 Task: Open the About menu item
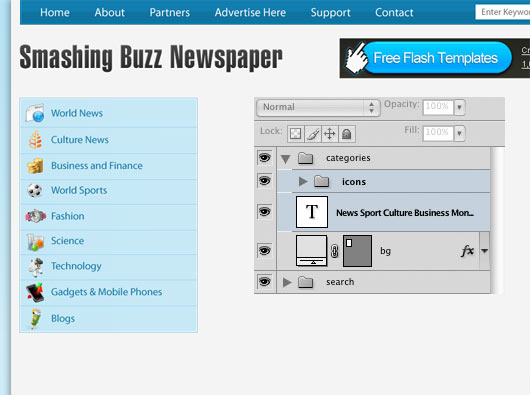coord(110,13)
